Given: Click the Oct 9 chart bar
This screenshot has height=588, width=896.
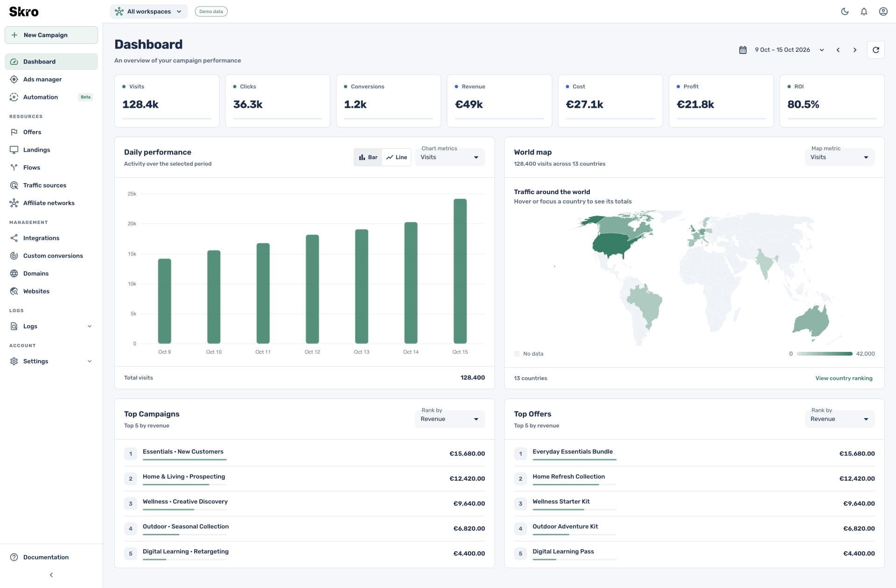Looking at the screenshot, I should click(164, 301).
